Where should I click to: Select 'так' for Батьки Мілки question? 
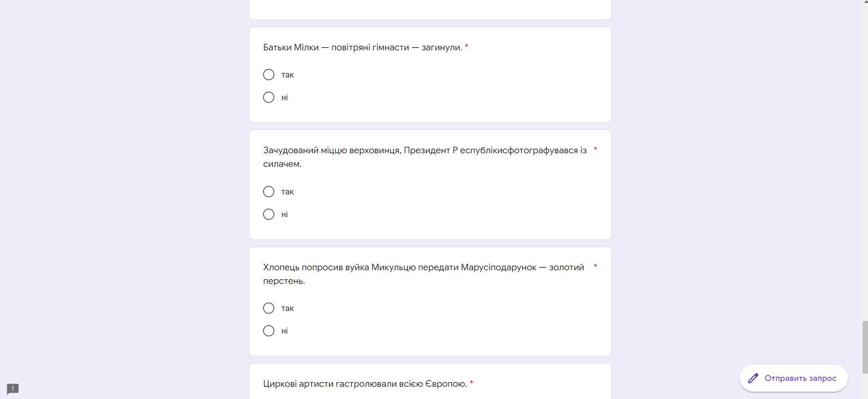(x=268, y=75)
